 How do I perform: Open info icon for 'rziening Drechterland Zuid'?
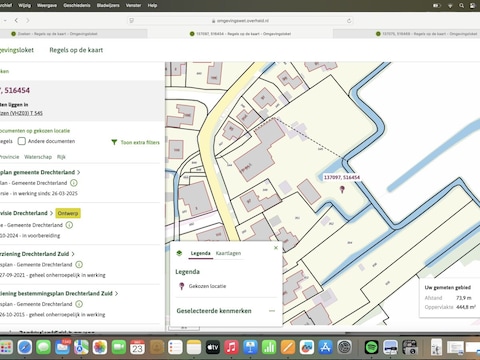pos(79,265)
